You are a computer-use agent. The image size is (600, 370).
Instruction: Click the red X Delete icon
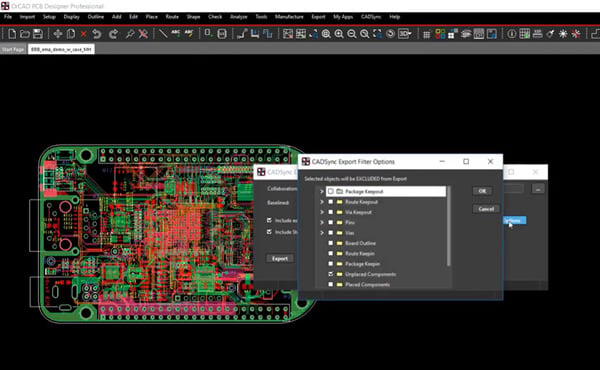click(83, 34)
